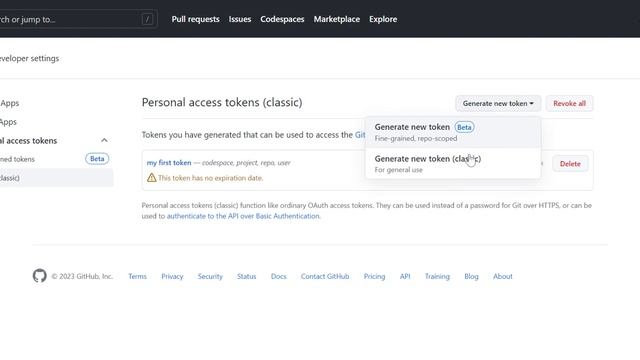The height and width of the screenshot is (360, 640).
Task: Click the GitHub logo in the footer
Action: coord(40,276)
